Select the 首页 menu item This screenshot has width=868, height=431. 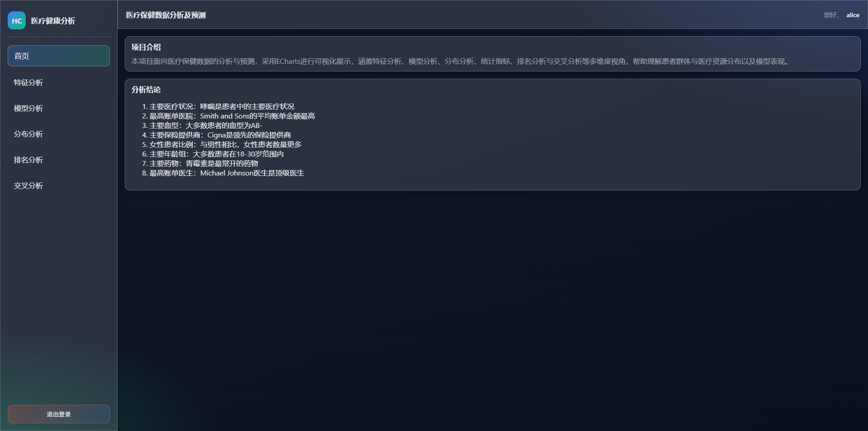tap(58, 56)
